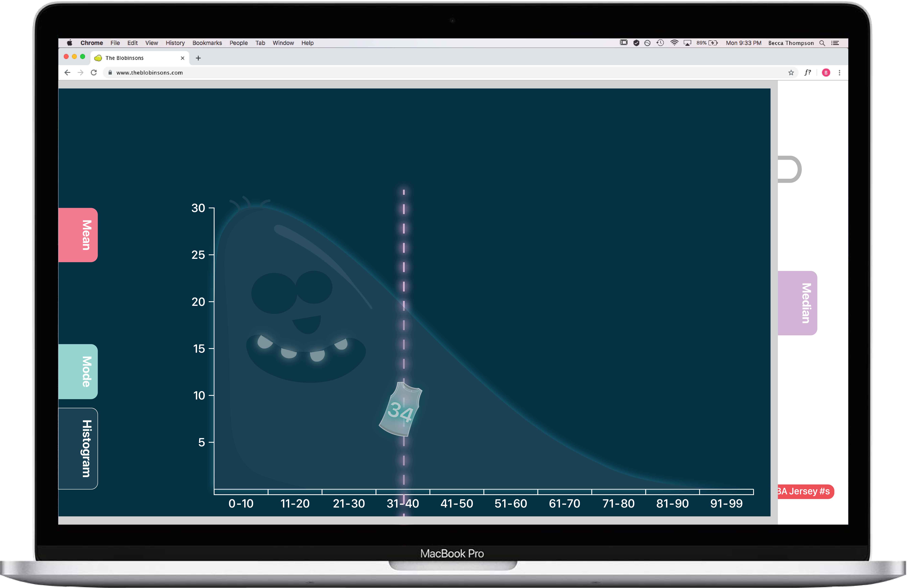Open the Wi-Fi status menu
The image size is (907, 588).
(x=674, y=43)
